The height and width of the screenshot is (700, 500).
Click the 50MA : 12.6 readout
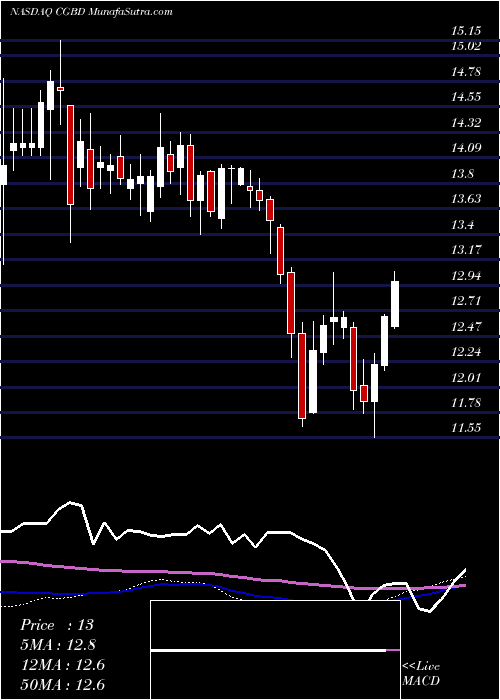(62, 685)
